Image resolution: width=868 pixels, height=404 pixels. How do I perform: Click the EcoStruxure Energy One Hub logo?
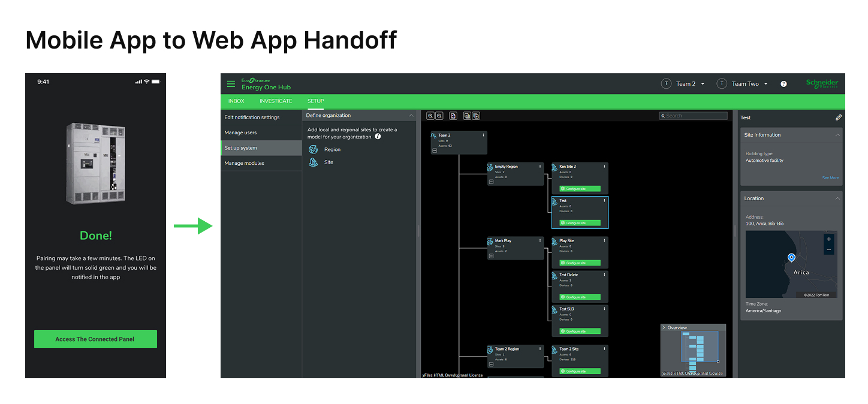click(x=266, y=84)
